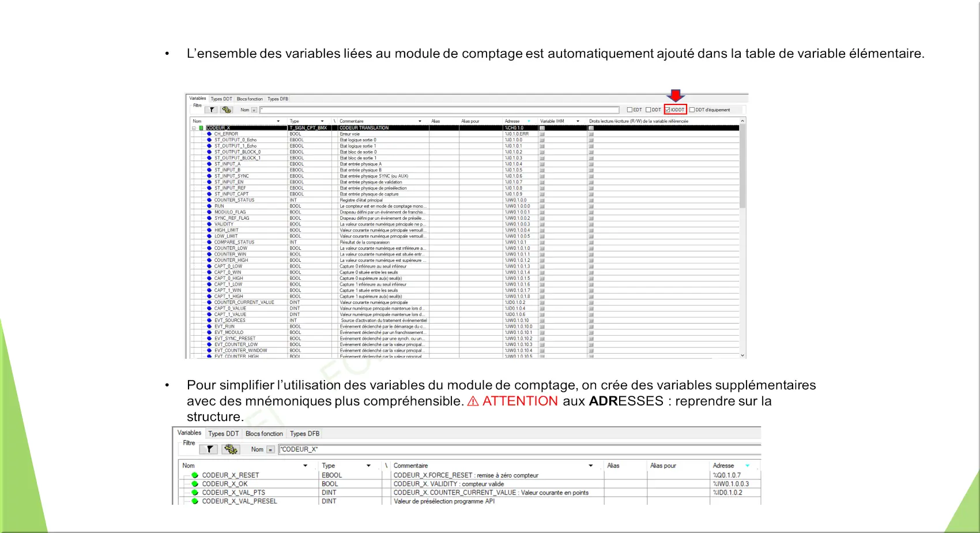Switch to Blocs fonction tab in upper editor
The image size is (980, 533).
click(x=250, y=99)
